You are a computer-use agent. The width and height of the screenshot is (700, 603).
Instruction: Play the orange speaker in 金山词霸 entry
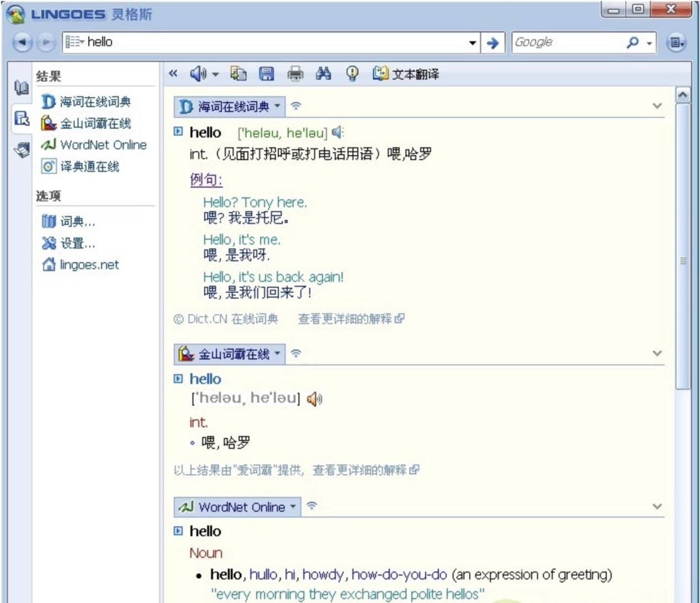click(x=315, y=399)
